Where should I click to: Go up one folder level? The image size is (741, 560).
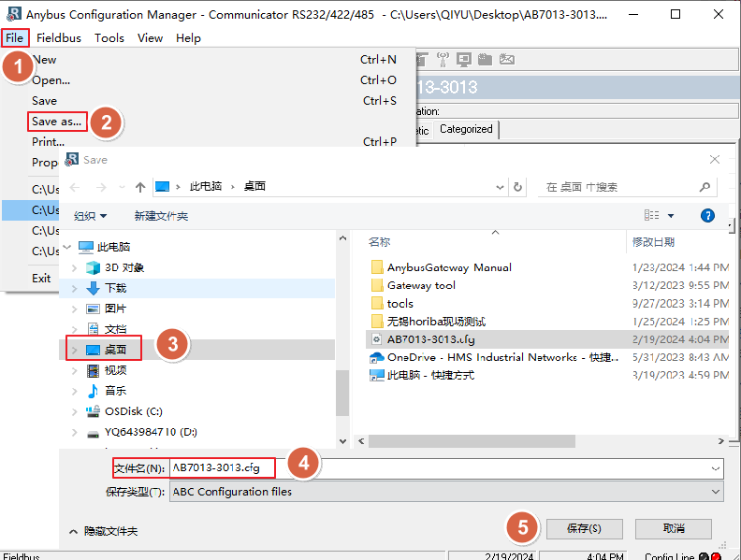[x=140, y=188]
